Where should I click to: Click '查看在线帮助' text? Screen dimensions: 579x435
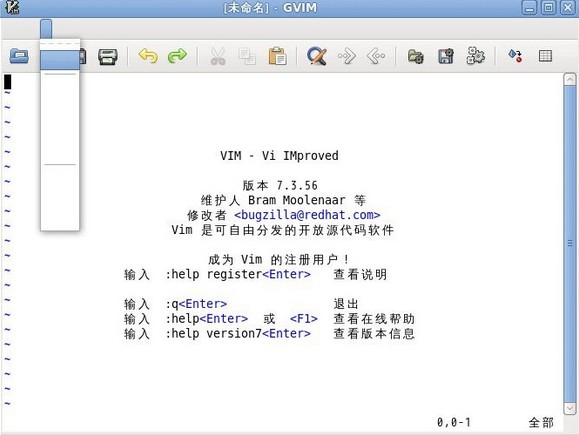[x=374, y=319]
